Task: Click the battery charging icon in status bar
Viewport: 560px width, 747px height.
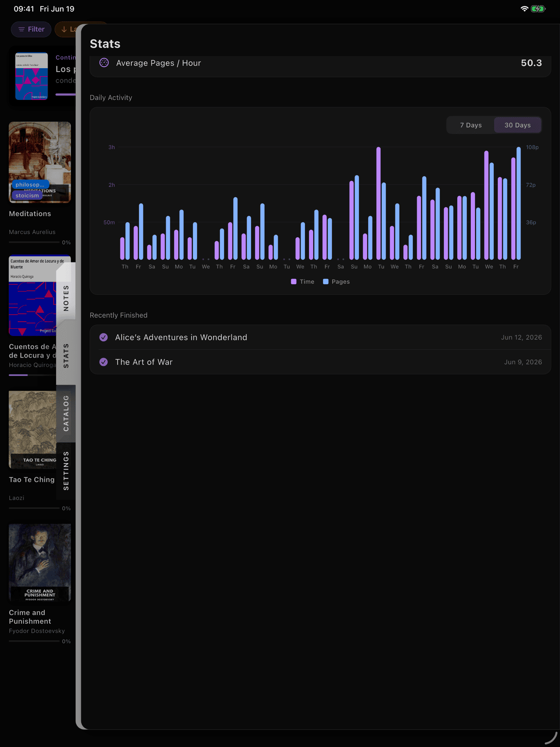Action: pos(538,9)
